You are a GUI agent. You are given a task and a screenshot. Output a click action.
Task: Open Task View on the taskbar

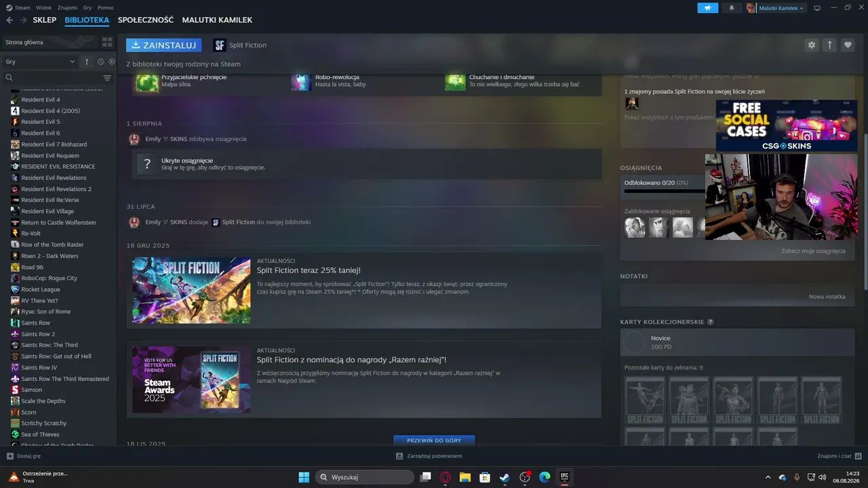pyautogui.click(x=426, y=477)
